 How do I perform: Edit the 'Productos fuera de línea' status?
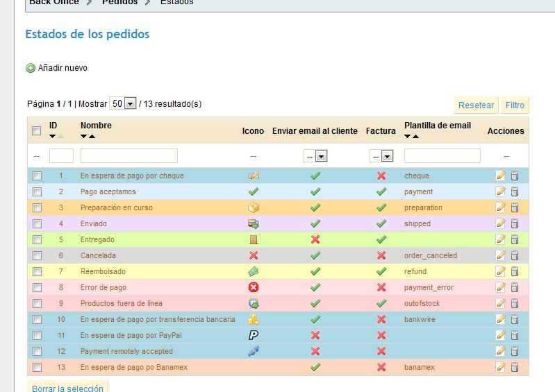click(x=501, y=303)
